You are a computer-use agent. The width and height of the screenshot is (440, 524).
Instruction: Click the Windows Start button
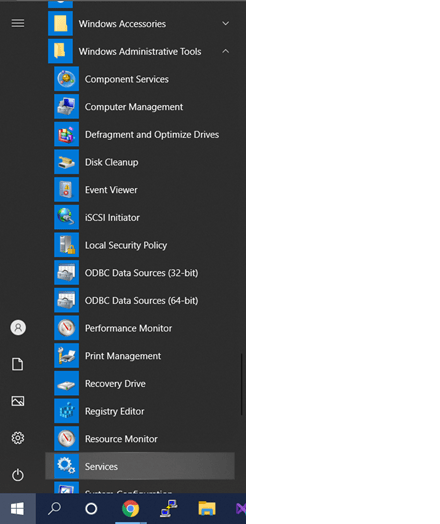18,509
